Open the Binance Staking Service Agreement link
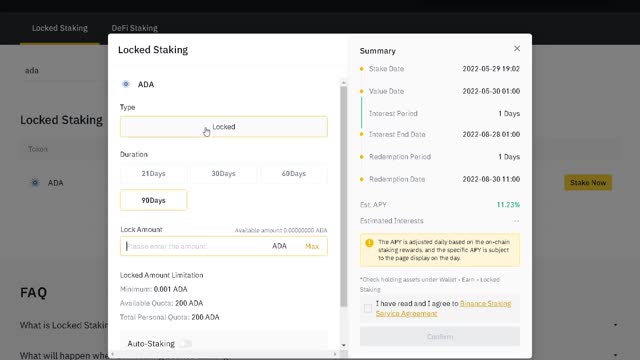Image resolution: width=640 pixels, height=360 pixels. point(443,309)
